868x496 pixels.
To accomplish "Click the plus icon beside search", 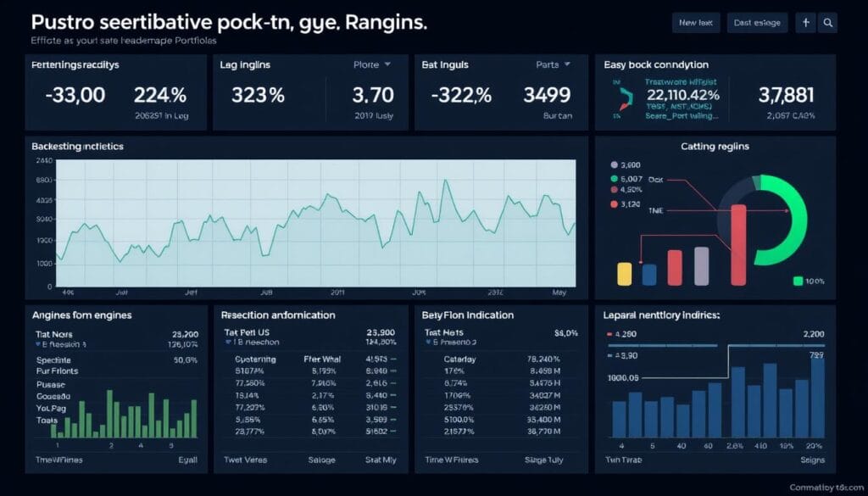I will click(x=806, y=23).
